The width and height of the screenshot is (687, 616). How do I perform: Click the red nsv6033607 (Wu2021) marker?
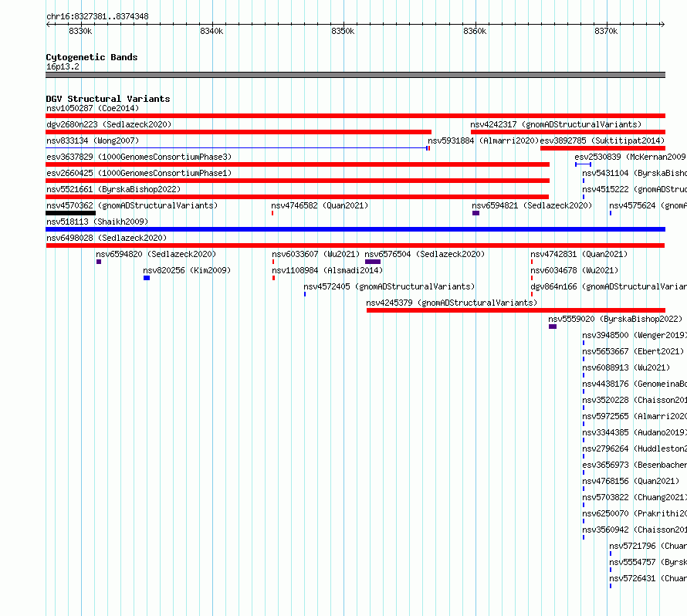tap(273, 262)
